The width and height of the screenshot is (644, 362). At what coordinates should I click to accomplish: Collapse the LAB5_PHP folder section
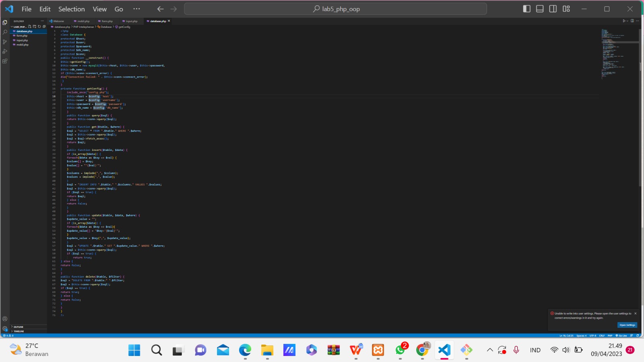click(x=12, y=26)
